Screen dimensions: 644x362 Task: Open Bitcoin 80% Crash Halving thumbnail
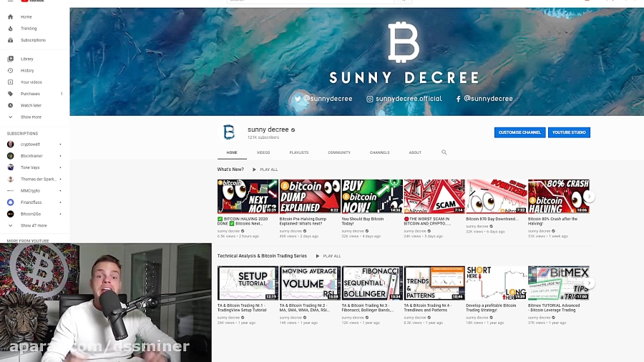click(559, 196)
